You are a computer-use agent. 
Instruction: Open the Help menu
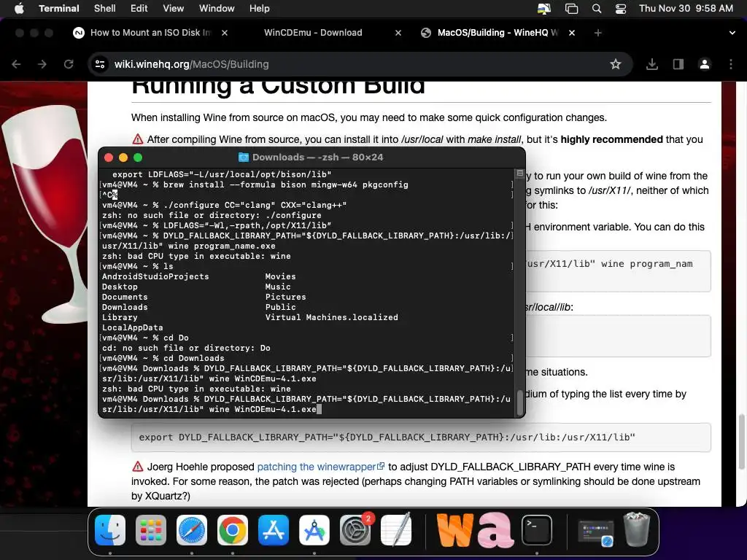(259, 9)
